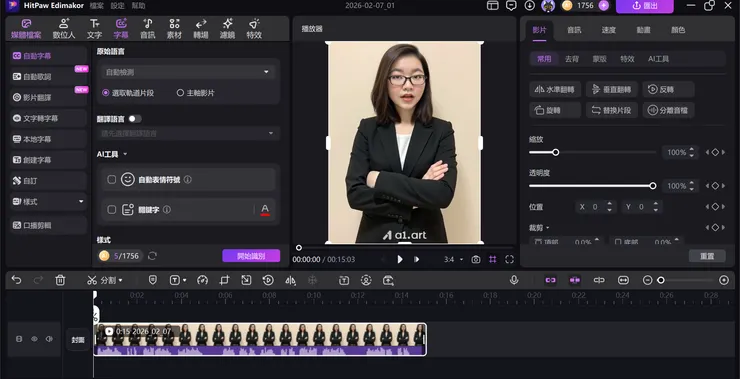Enable the 自動表情符號 checkbox
The image size is (740, 379).
112,179
